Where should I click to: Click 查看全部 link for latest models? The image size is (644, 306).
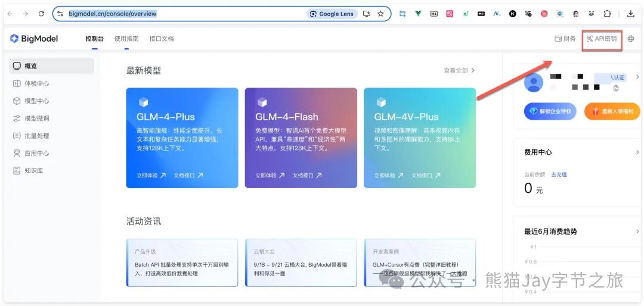[x=459, y=71]
